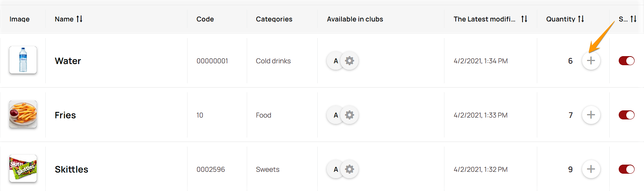Viewport: 644px width, 191px height.
Task: Open club settings gear for Water
Action: pyautogui.click(x=350, y=61)
